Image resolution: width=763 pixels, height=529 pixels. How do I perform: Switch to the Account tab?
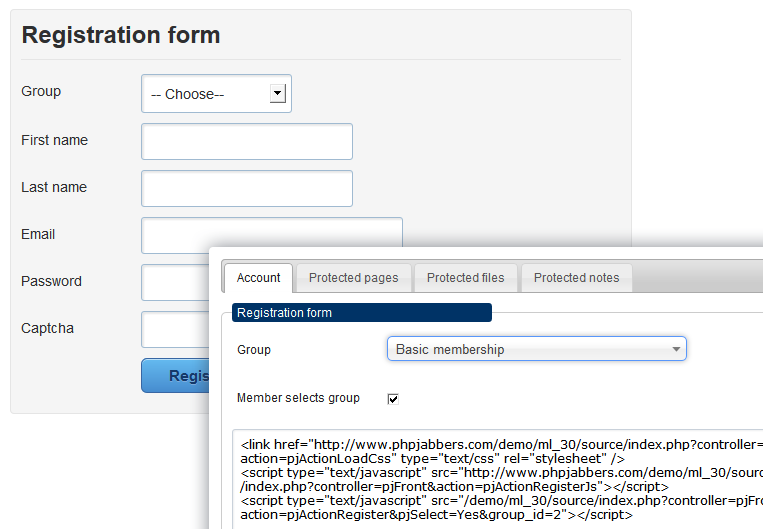click(x=258, y=278)
